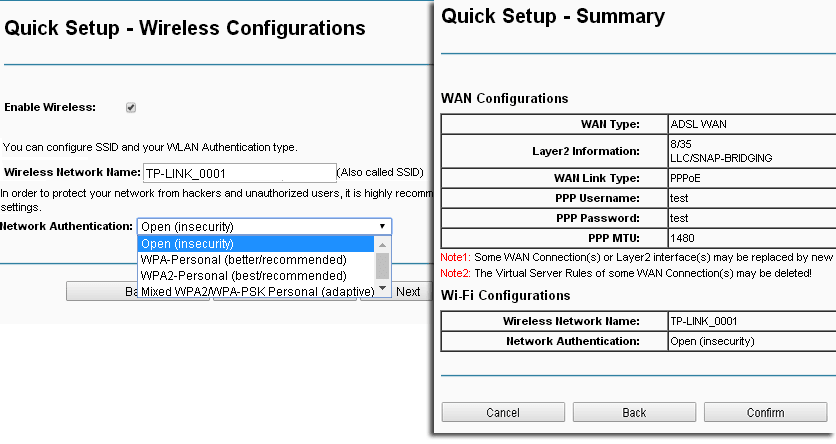Toggle the Enable Wireless checkbox

coord(131,107)
